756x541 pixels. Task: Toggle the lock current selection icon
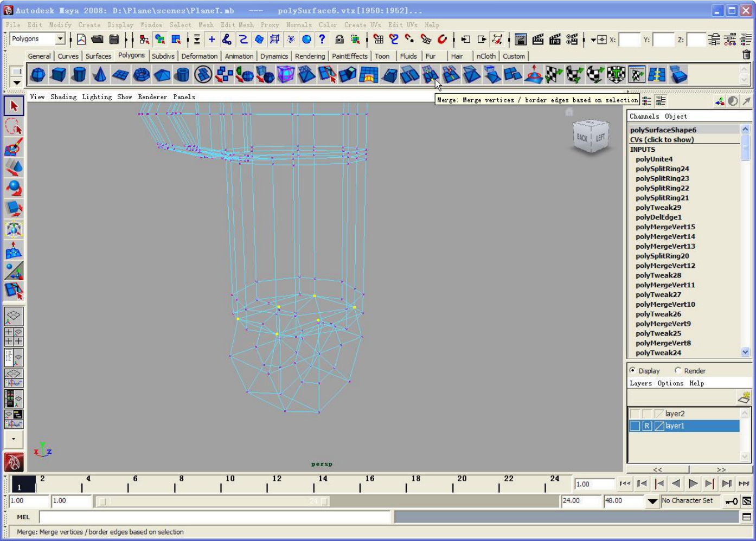coord(339,39)
